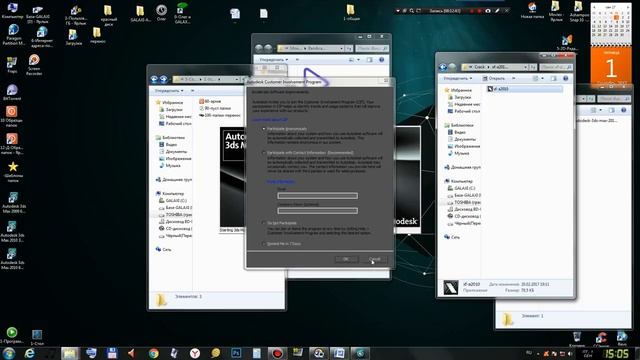Open BitTorrent desktop icon

pos(12,93)
